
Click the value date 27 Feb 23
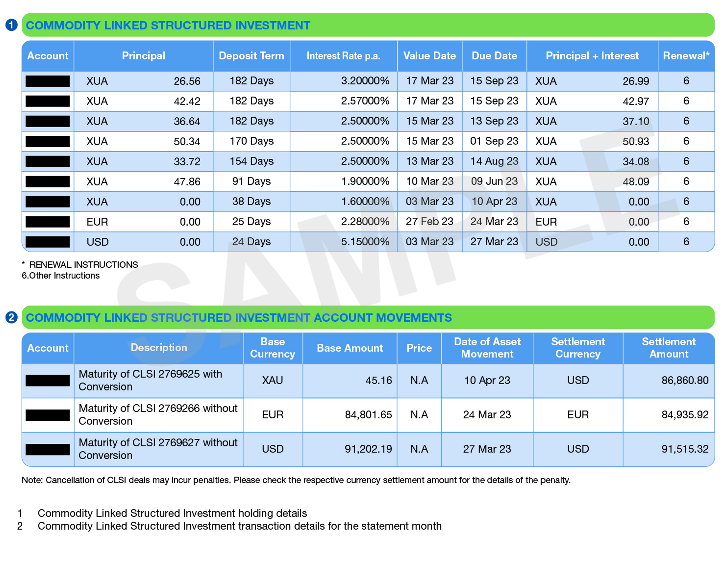pos(429,221)
